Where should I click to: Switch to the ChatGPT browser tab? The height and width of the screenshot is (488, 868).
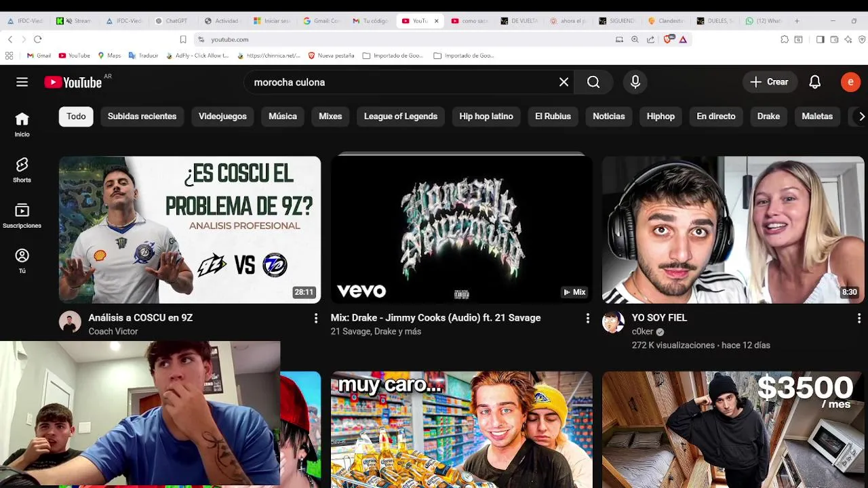tap(172, 21)
